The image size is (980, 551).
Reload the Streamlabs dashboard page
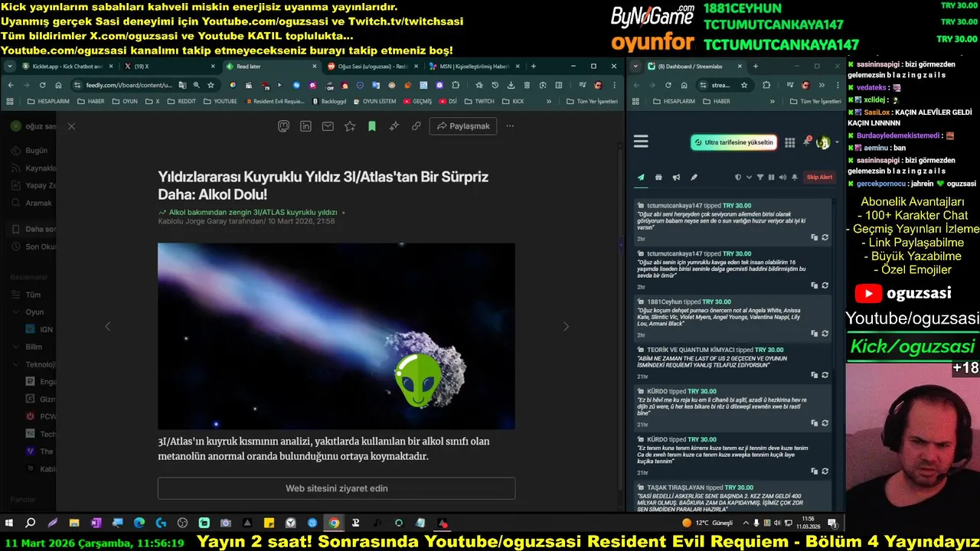click(x=668, y=85)
